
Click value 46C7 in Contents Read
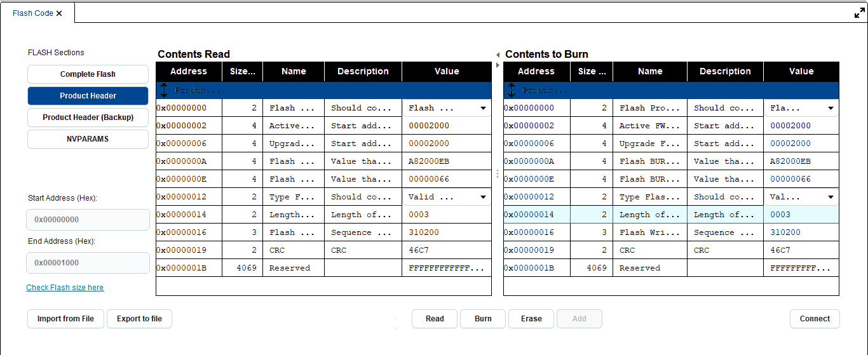pyautogui.click(x=447, y=250)
